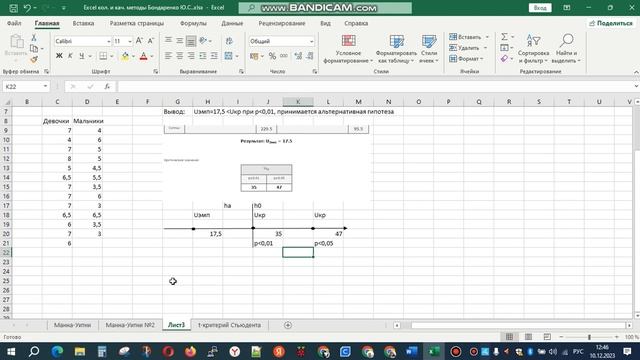Image resolution: width=640 pixels, height=360 pixels.
Task: Click the Вставить cells button
Action: (469, 37)
